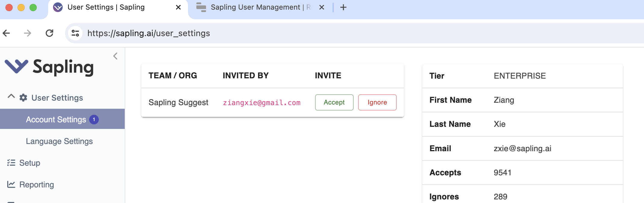Click the Sapling Suggest team name

click(178, 102)
